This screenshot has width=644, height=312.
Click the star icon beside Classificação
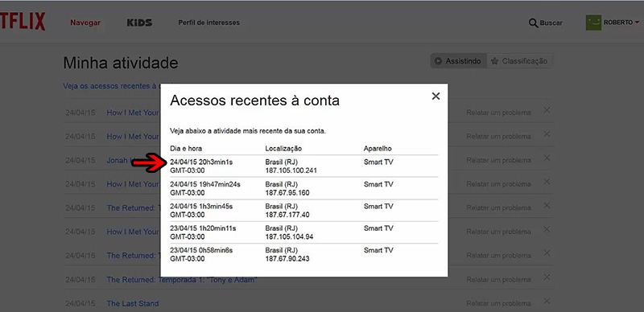[x=495, y=61]
